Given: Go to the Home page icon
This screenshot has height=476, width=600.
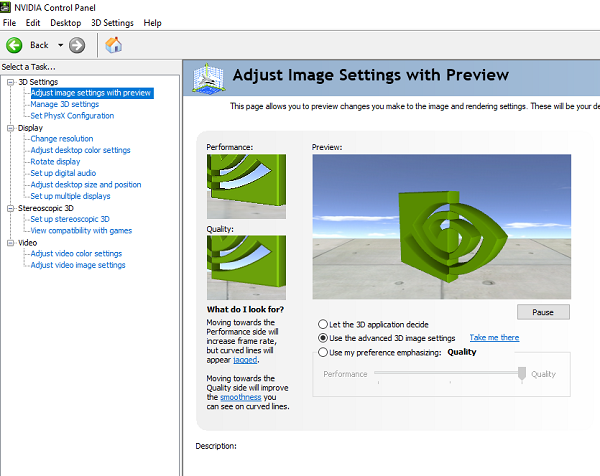Looking at the screenshot, I should [114, 45].
